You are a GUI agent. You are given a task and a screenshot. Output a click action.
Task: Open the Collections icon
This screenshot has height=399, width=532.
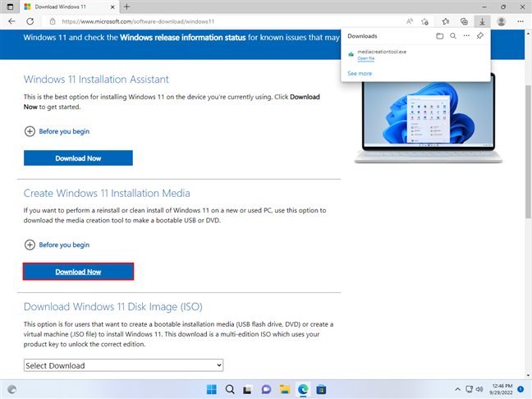pos(464,21)
